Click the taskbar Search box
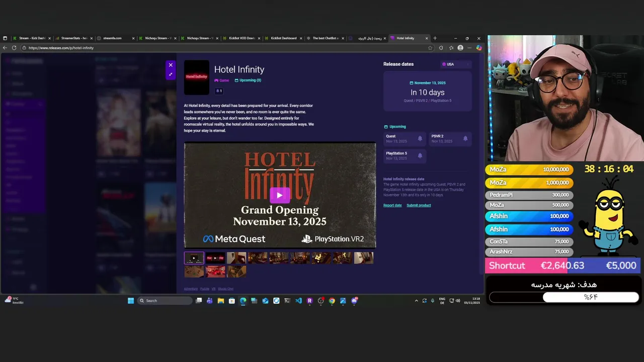The width and height of the screenshot is (644, 362). pyautogui.click(x=165, y=301)
